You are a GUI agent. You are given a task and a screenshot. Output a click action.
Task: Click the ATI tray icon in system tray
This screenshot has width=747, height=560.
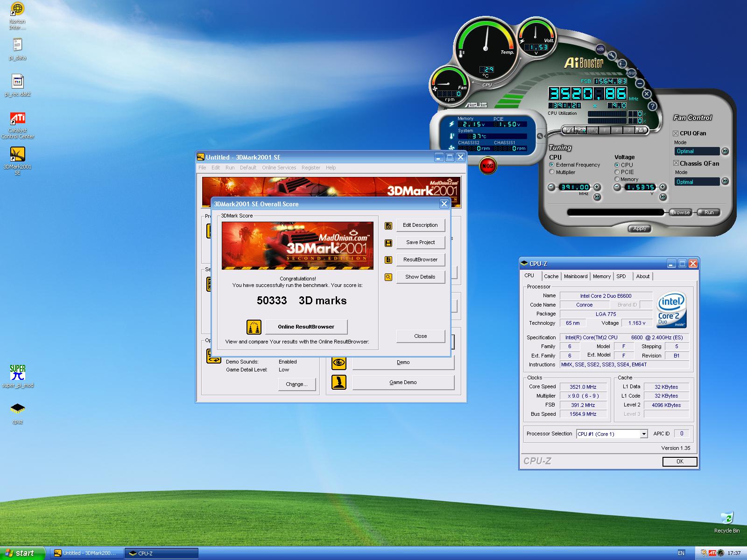(712, 553)
